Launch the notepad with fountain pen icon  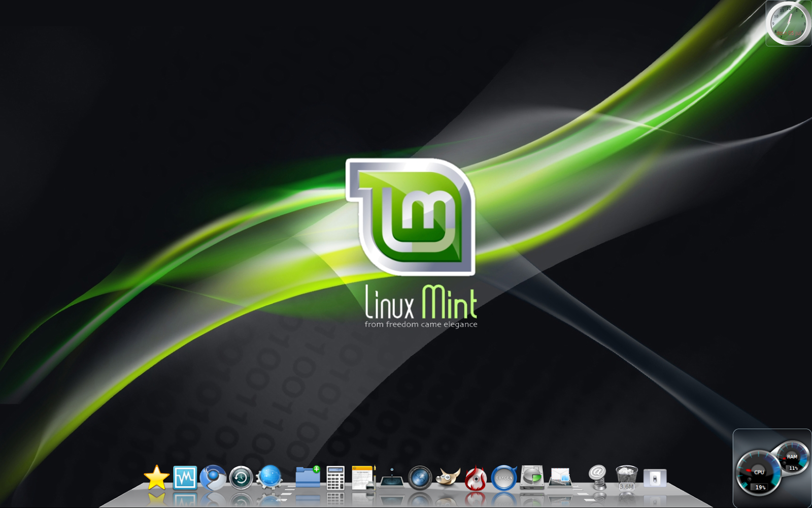[x=363, y=478]
